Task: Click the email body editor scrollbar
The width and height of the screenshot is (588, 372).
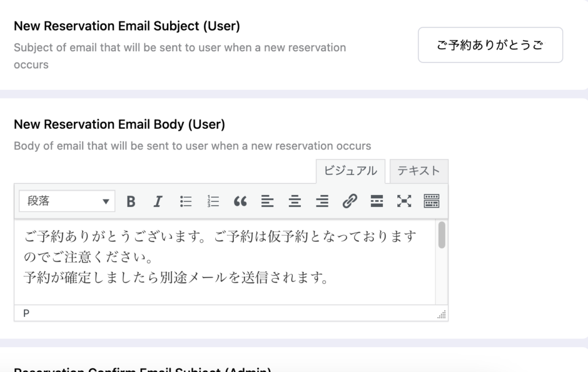Action: point(442,235)
